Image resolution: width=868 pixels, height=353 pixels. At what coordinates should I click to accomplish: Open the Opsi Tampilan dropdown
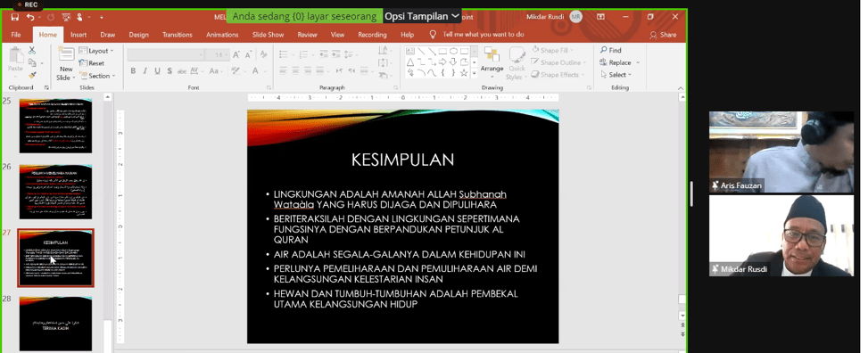tap(422, 16)
